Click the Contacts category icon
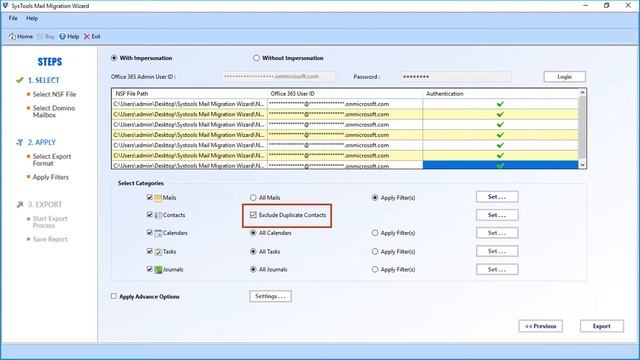 pyautogui.click(x=158, y=215)
